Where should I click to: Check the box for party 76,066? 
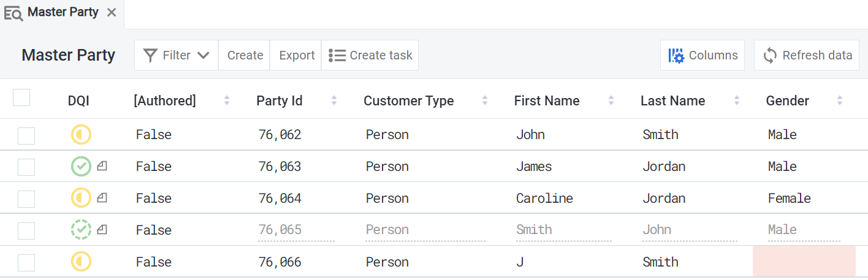(26, 263)
